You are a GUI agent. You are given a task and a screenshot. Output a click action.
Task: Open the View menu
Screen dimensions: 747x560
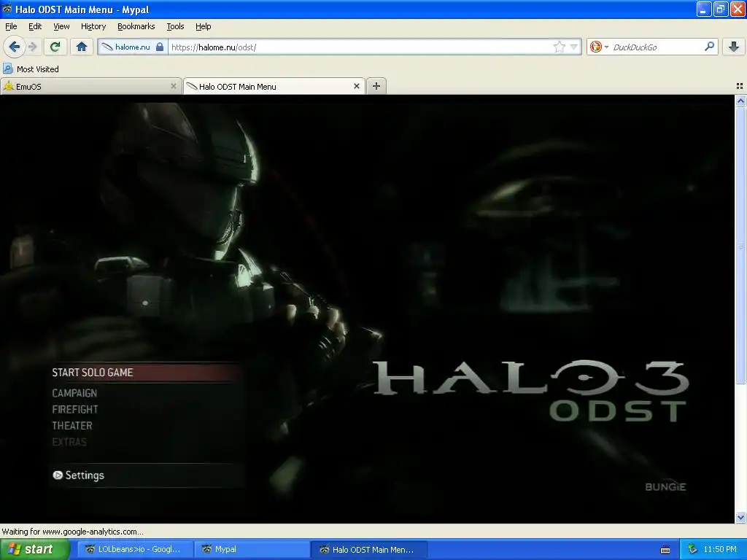61,26
